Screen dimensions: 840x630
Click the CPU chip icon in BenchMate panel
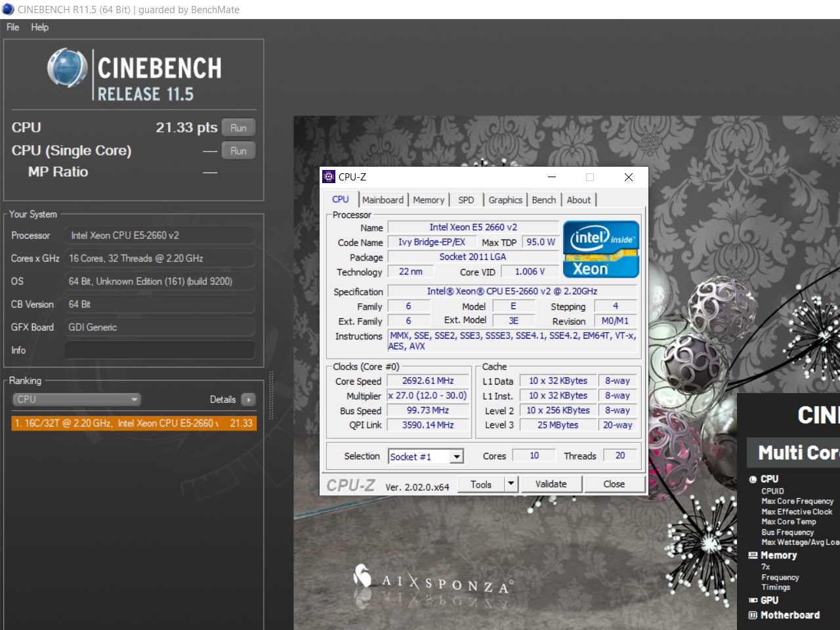point(753,479)
